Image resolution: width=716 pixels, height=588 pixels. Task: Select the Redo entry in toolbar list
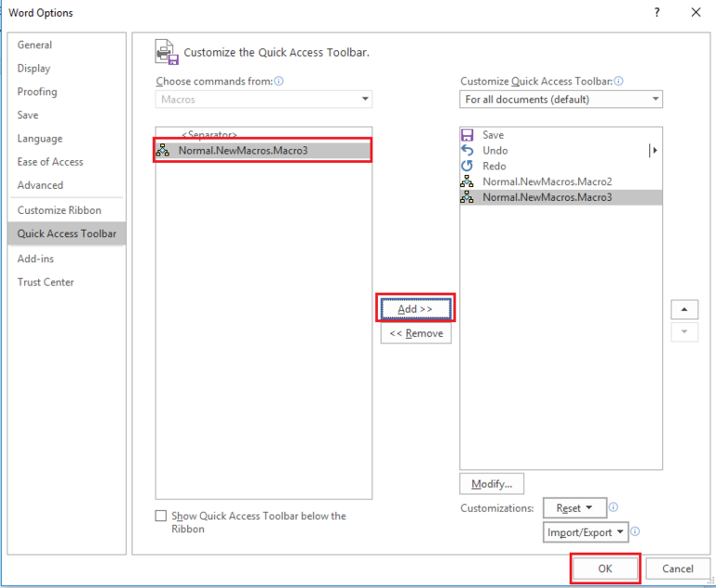[x=561, y=166]
